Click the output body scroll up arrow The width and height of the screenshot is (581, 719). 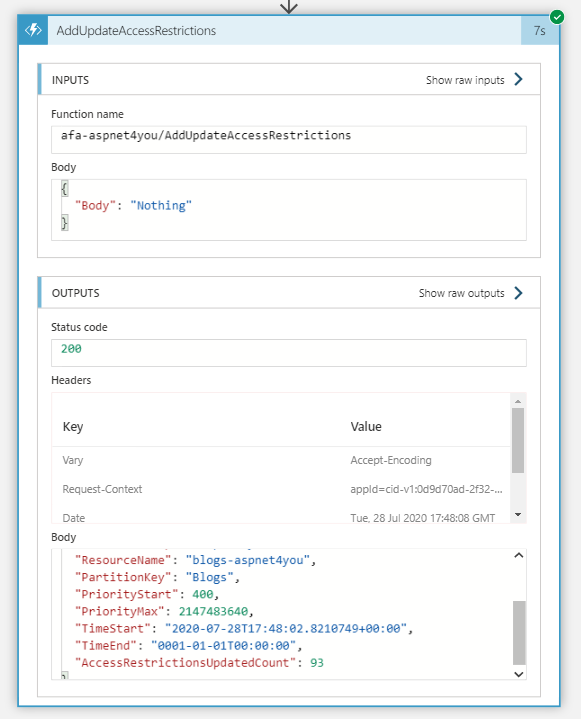tap(519, 555)
